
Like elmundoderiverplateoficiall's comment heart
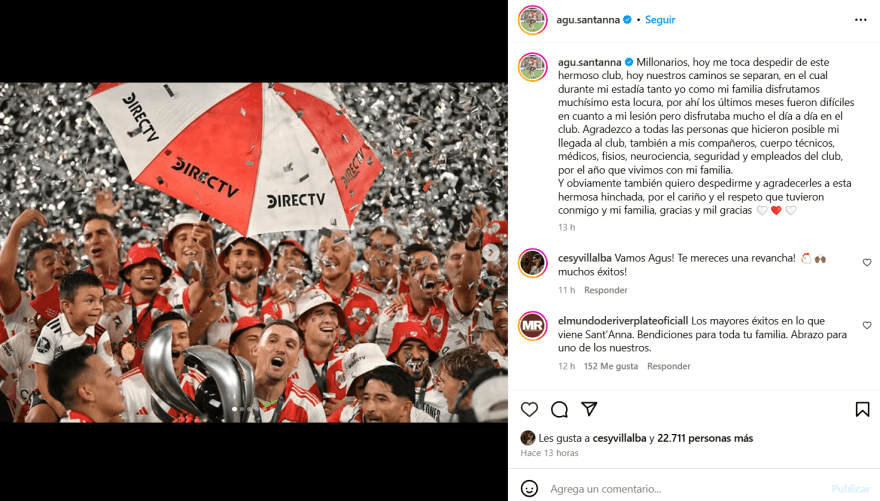(x=867, y=325)
